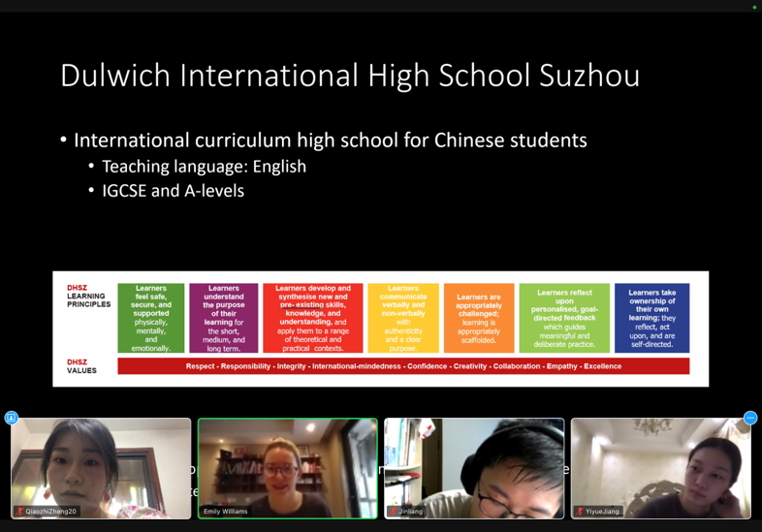This screenshot has height=532, width=762.
Task: Click the Teaching language: English bullet
Action: [205, 167]
